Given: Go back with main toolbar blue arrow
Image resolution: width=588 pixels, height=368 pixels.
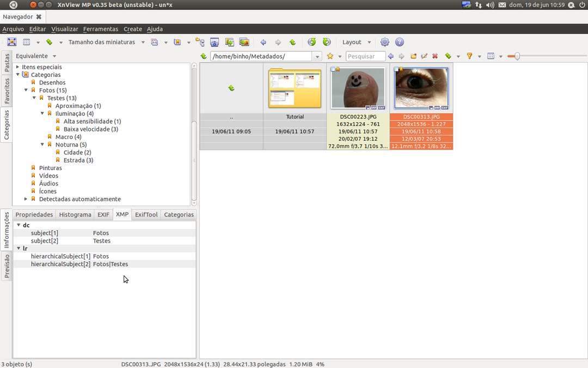Looking at the screenshot, I should [264, 43].
